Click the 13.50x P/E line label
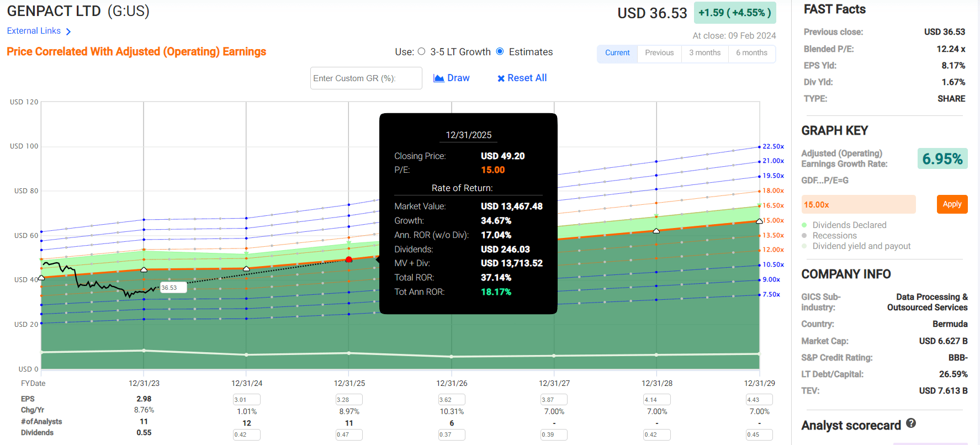Screen dimensions: 980x445 click(773, 235)
